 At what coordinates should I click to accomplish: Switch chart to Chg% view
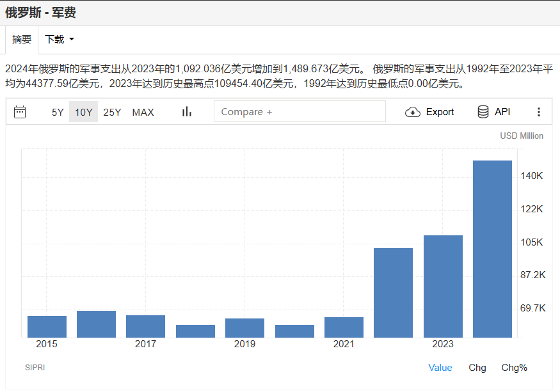coord(514,367)
